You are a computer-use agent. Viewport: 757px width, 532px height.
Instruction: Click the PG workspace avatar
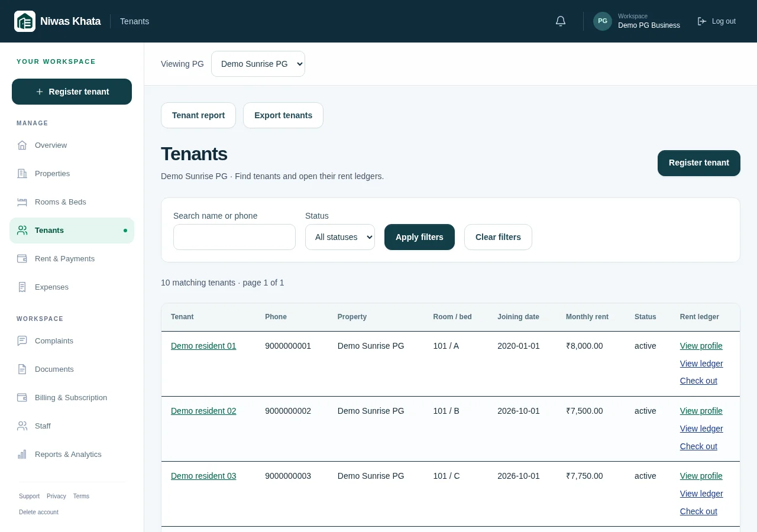[603, 21]
